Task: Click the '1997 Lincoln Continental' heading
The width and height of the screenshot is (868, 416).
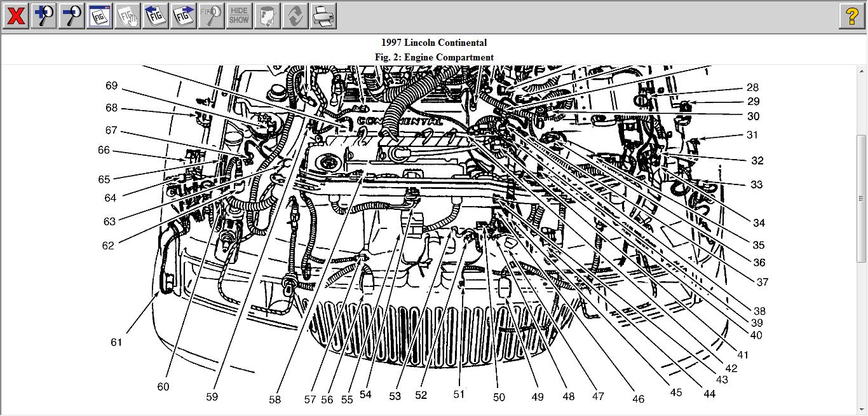Action: pyautogui.click(x=434, y=43)
